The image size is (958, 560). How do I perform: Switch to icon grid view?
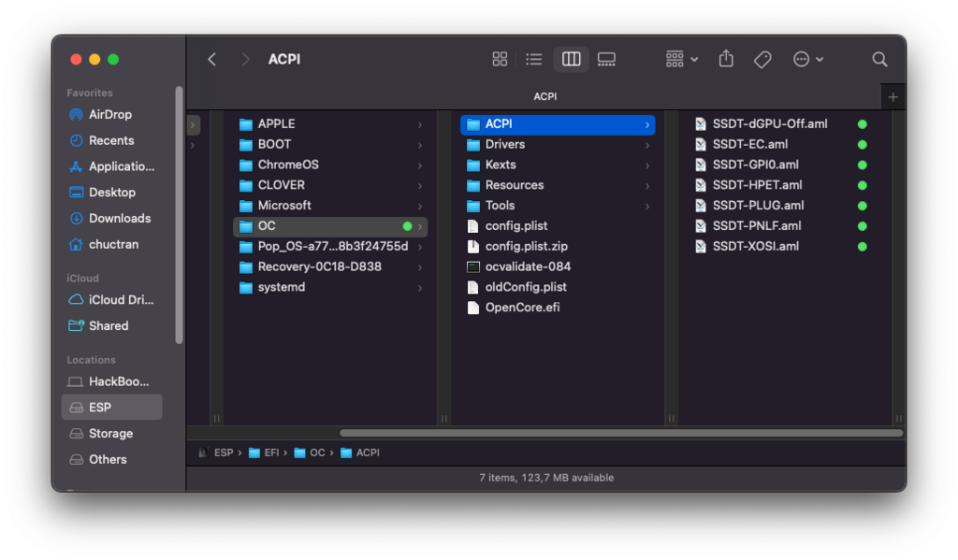[500, 59]
